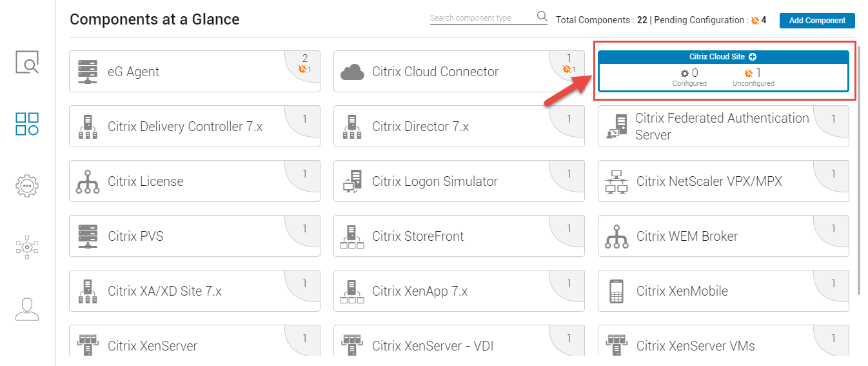The height and width of the screenshot is (366, 868).
Task: Click the unconfigured icon on eG Agent badge
Action: click(302, 69)
